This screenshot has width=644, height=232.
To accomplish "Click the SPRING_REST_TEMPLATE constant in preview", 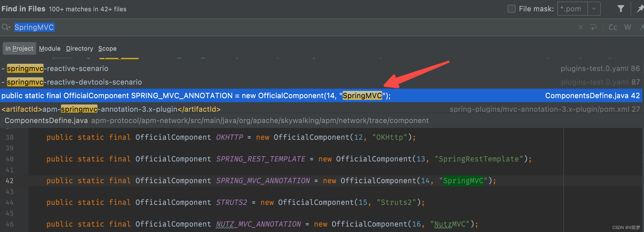I will pyautogui.click(x=260, y=159).
